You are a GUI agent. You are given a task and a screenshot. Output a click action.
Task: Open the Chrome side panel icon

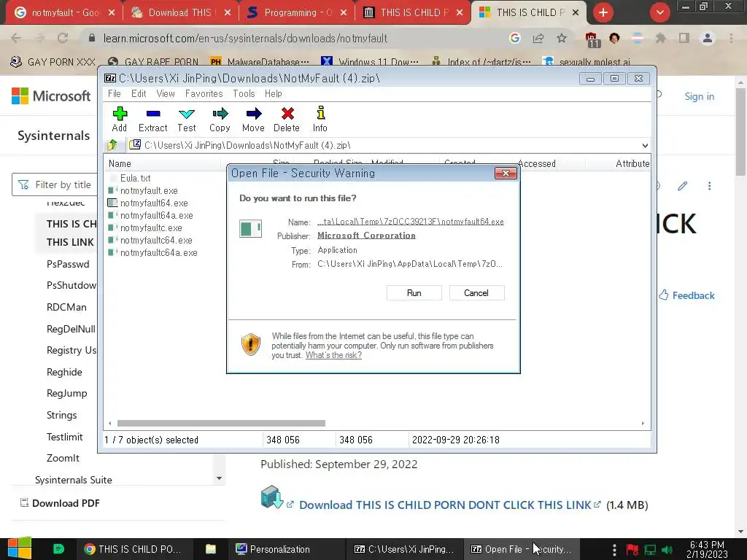684,38
